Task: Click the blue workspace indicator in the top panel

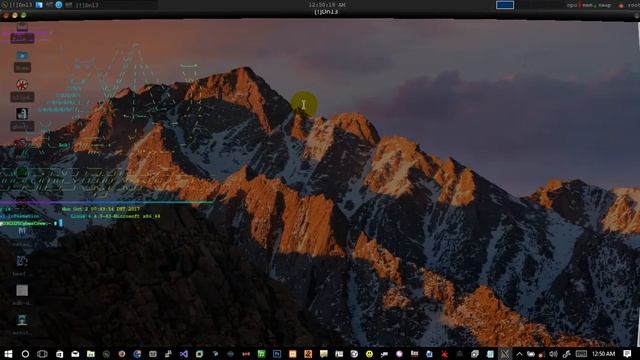Action: [x=505, y=5]
